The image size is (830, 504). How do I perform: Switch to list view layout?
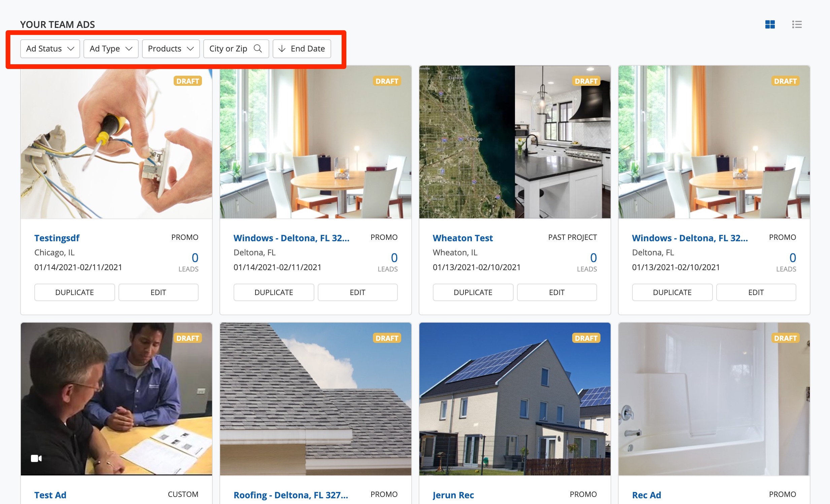point(797,24)
